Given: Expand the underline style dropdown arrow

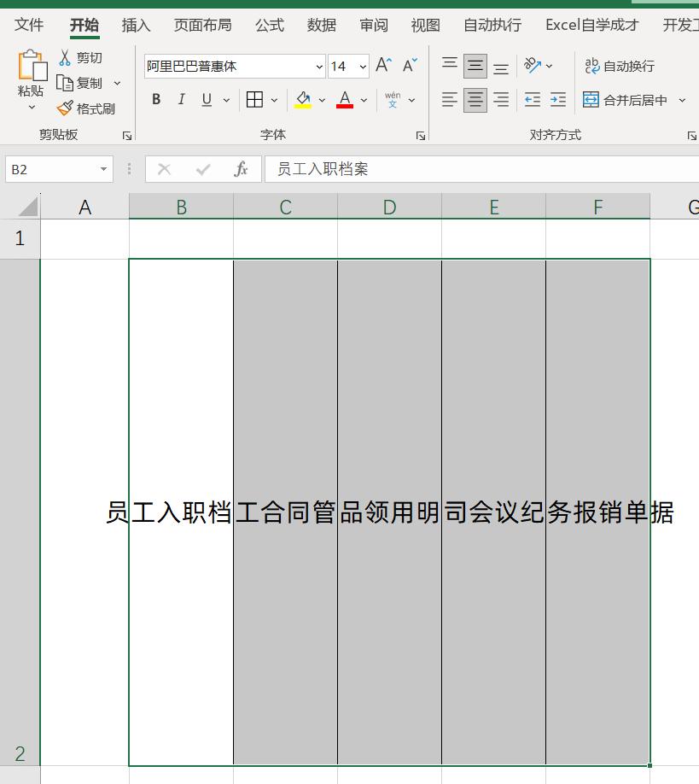Looking at the screenshot, I should 226,100.
